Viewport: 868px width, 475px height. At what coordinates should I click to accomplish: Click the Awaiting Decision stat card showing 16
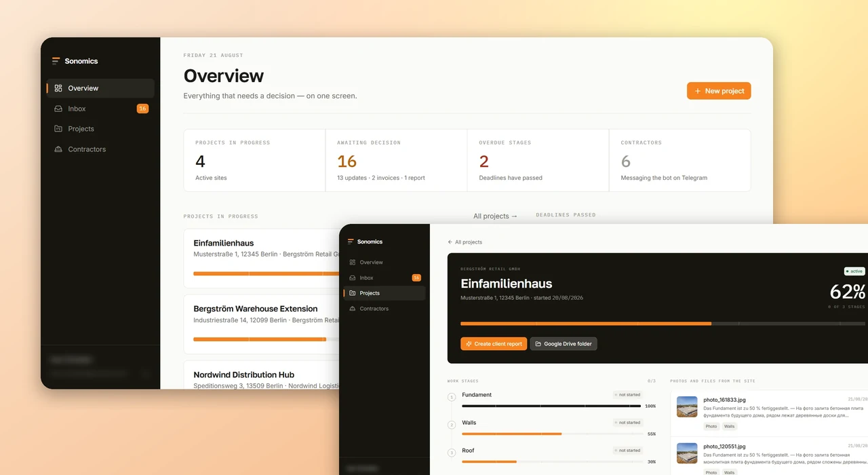[x=396, y=161]
